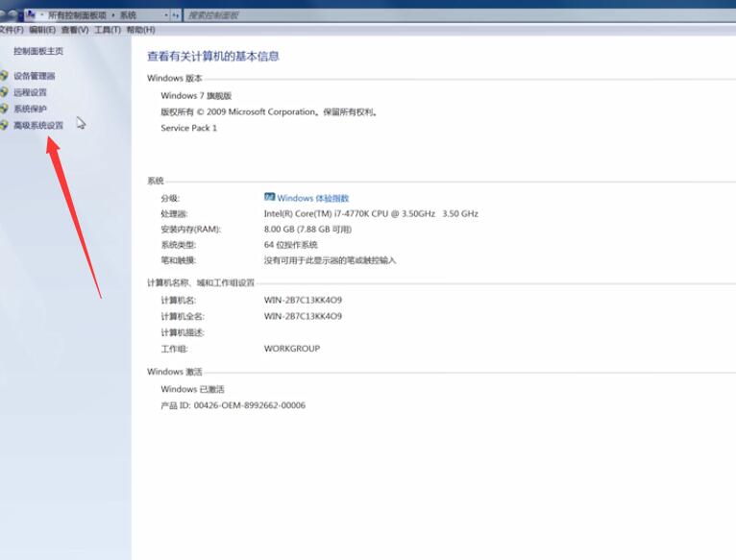Click the 计算机名称、域和工作组设置 section header
Screen dimensions: 736x560
click(201, 282)
